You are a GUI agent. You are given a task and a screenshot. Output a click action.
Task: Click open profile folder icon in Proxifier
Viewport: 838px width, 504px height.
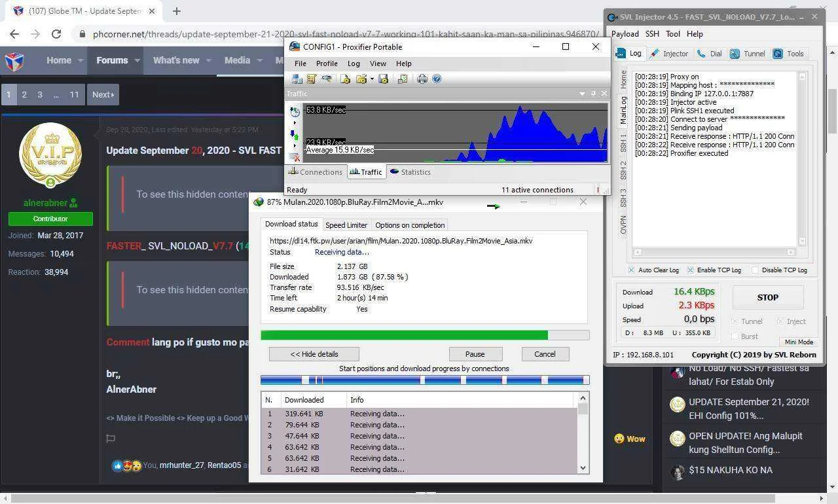(361, 79)
